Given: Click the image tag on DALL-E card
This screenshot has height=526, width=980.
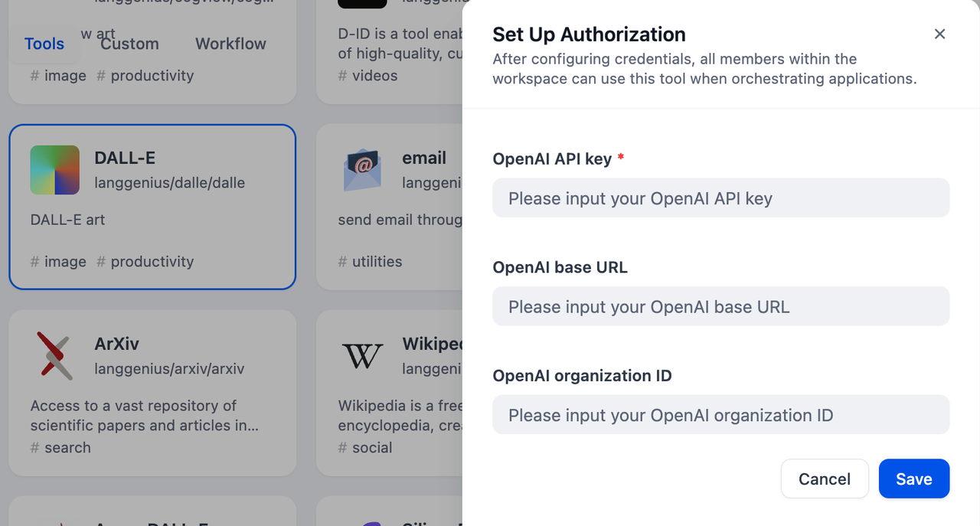Looking at the screenshot, I should point(59,262).
